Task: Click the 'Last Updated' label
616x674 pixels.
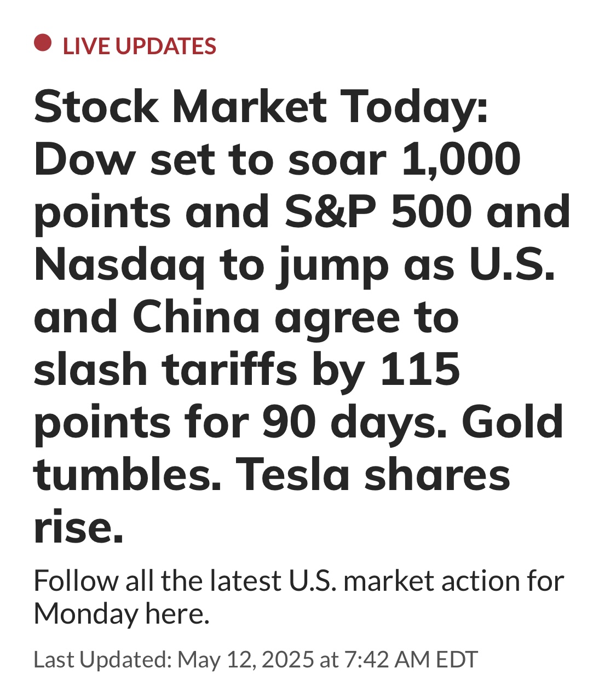Action: (103, 660)
